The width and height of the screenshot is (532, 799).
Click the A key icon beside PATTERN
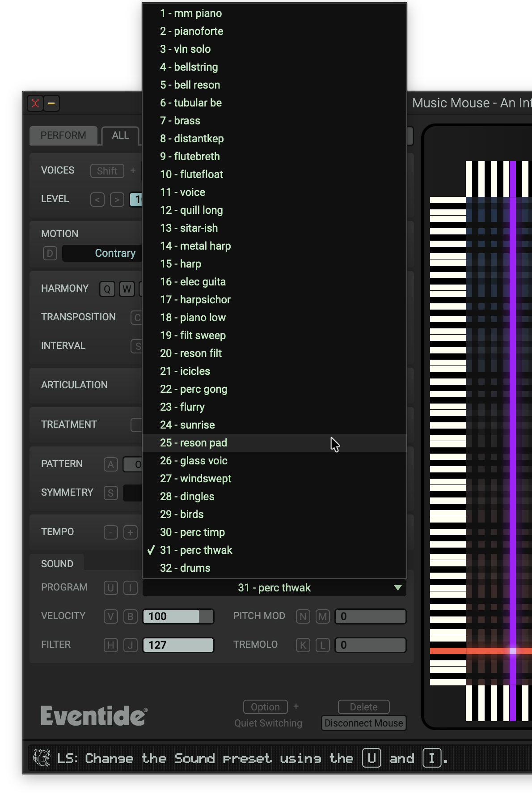(x=110, y=464)
